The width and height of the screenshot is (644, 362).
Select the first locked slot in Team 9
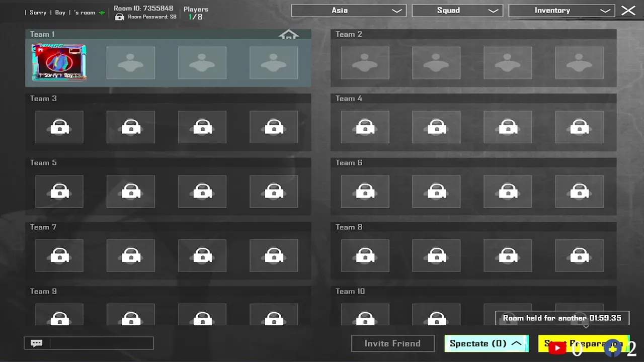(59, 315)
